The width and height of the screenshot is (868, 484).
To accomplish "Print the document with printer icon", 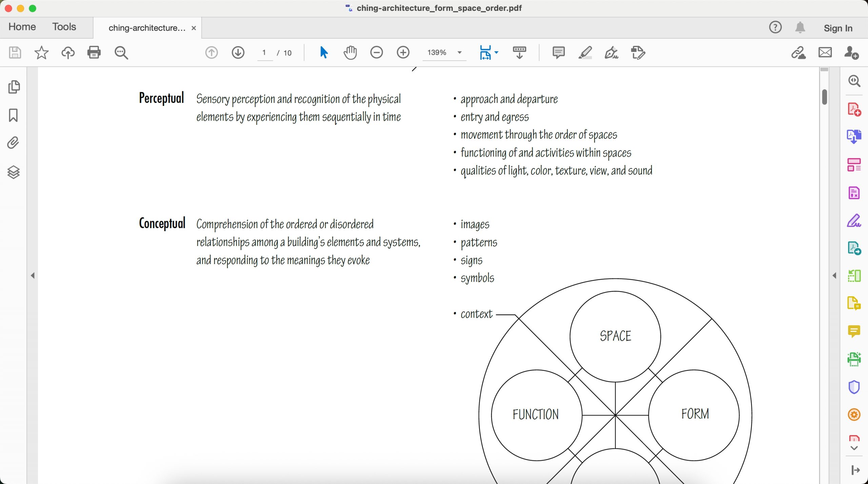I will (x=94, y=53).
